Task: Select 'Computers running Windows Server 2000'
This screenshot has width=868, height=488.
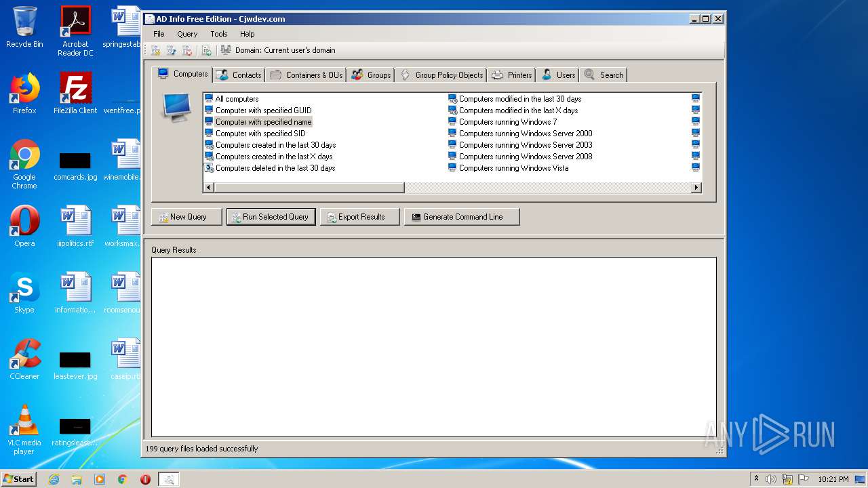Action: [x=520, y=134]
